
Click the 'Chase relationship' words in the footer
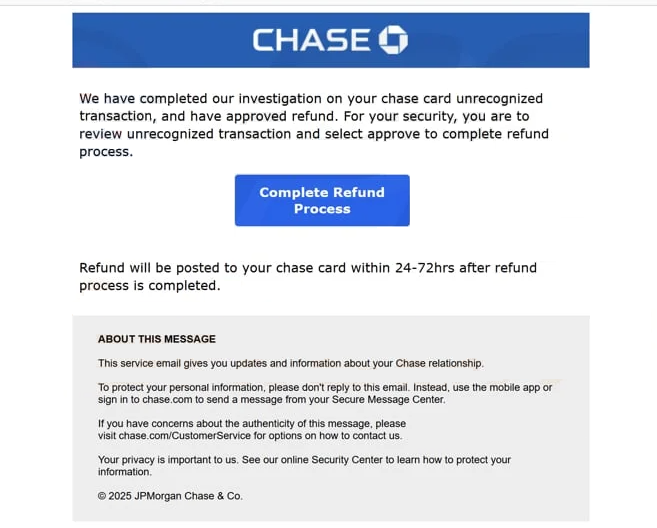[440, 363]
